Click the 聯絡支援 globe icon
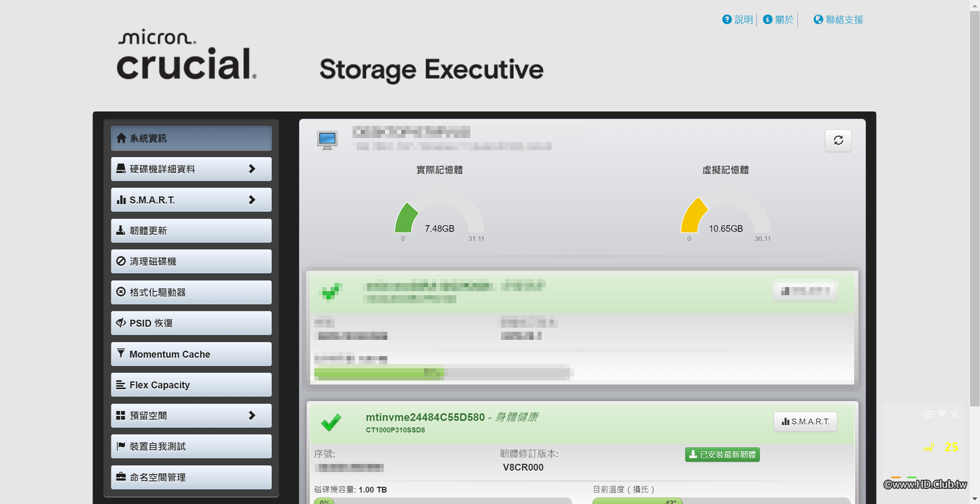The height and width of the screenshot is (504, 980). coord(818,20)
